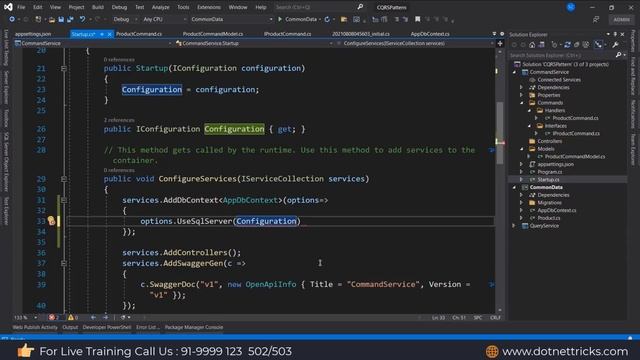The width and height of the screenshot is (640, 360).
Task: Toggle Preview Selected Items in Solution Explorer toolbar
Action: coord(598,45)
